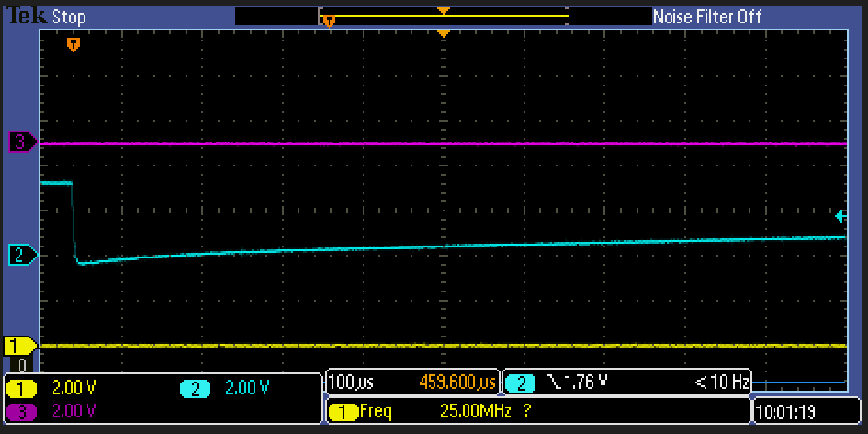Image resolution: width=868 pixels, height=434 pixels.
Task: Click the cyan channel 2 badge in readout
Action: 195,389
